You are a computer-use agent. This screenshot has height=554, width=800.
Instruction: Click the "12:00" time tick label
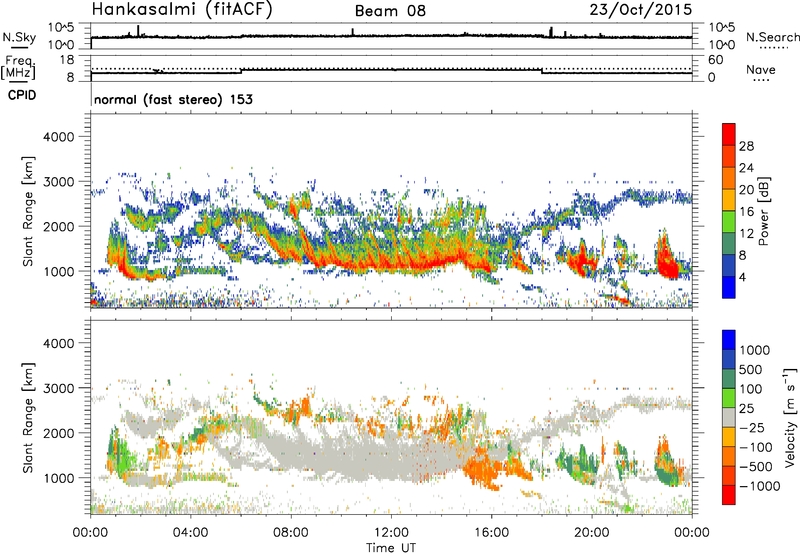[391, 533]
